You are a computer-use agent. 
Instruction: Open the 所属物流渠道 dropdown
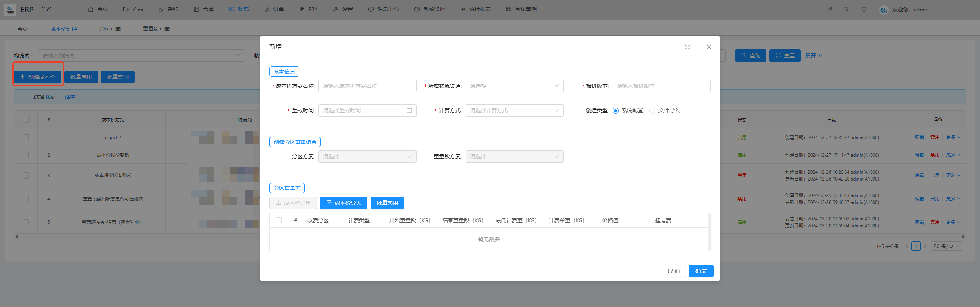tap(514, 86)
